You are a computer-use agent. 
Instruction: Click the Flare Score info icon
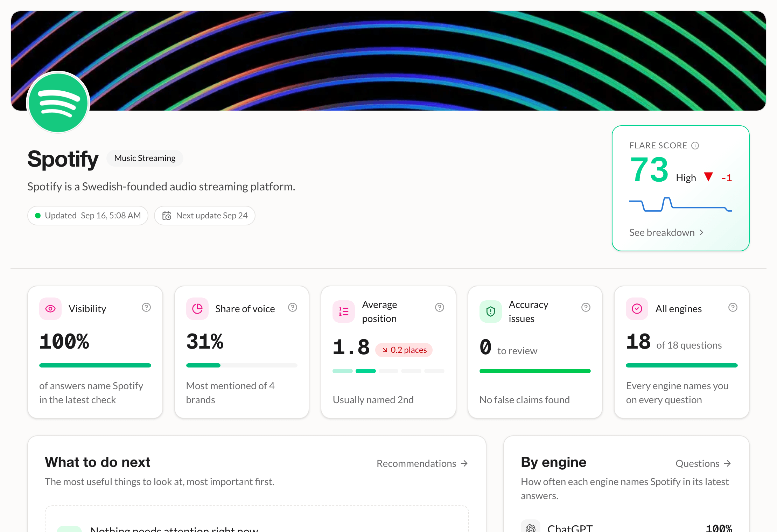[x=695, y=146]
